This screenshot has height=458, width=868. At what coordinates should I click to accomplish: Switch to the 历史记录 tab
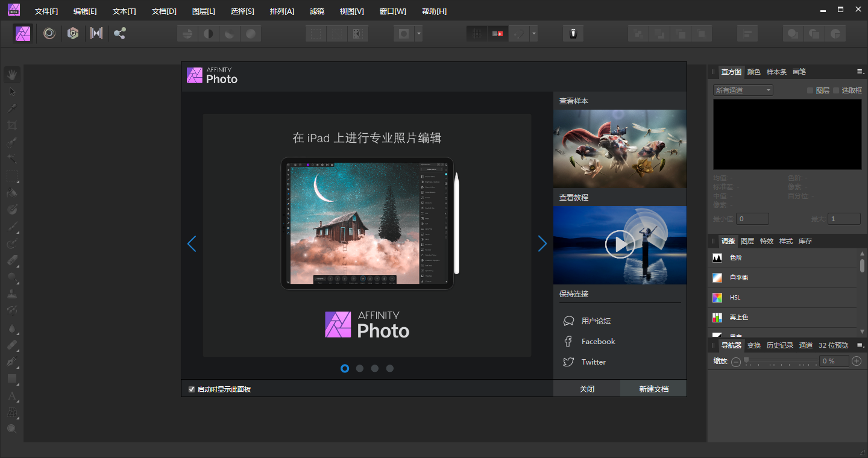pos(780,345)
